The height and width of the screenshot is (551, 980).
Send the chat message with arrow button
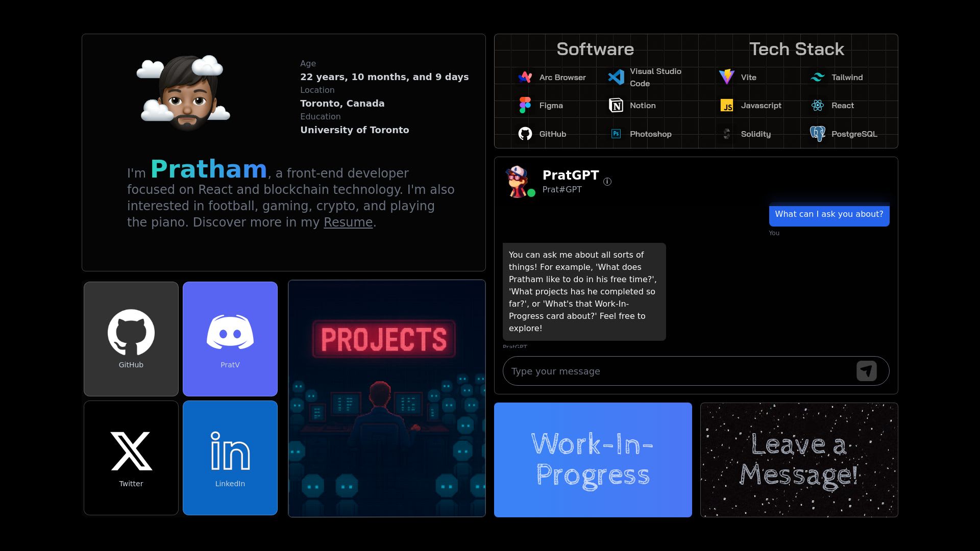pyautogui.click(x=867, y=371)
